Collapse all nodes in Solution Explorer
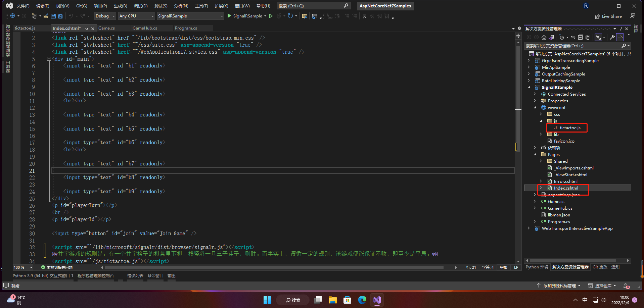 pyautogui.click(x=581, y=37)
